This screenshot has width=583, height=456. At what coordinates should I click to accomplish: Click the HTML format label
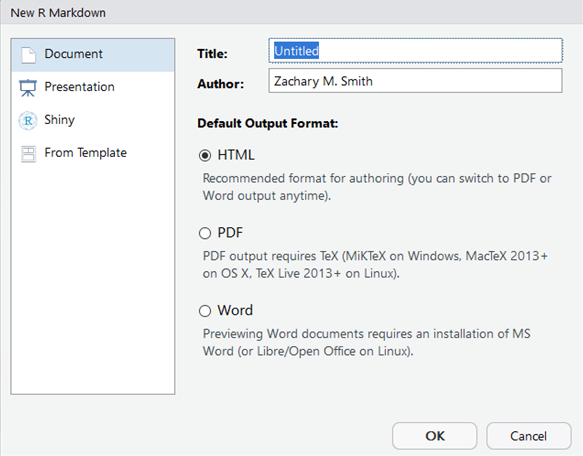236,155
